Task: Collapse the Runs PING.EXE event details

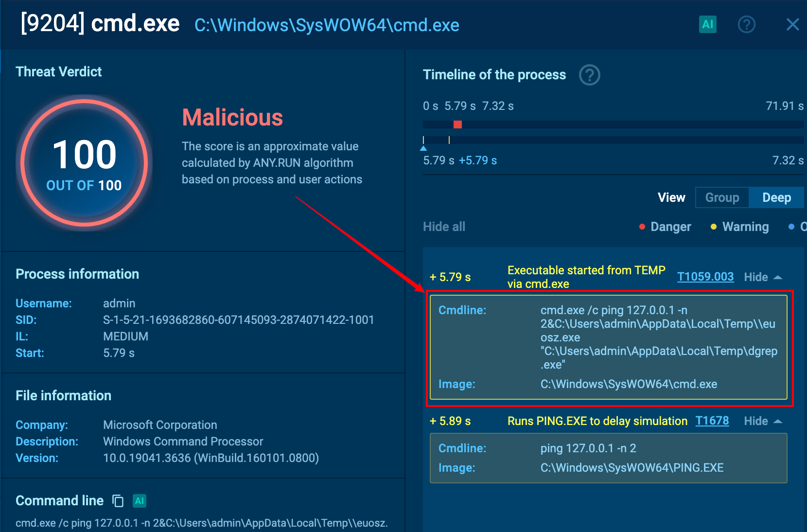Action: pyautogui.click(x=763, y=421)
